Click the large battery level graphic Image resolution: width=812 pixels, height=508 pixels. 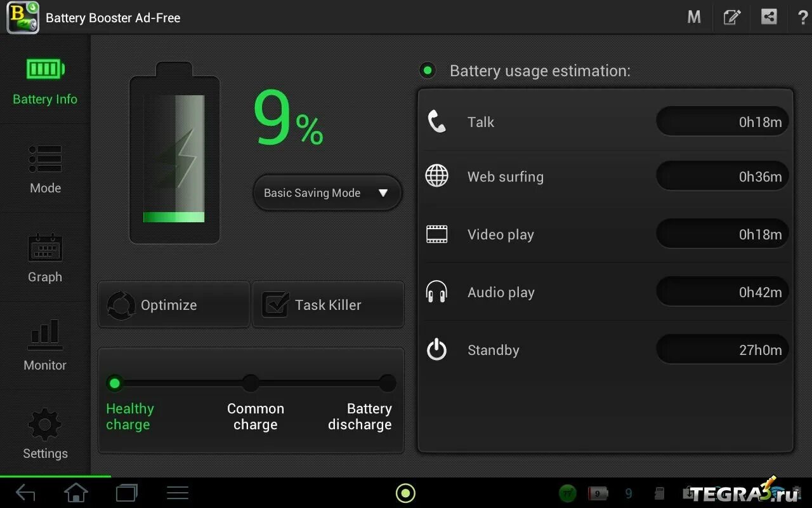tap(174, 152)
